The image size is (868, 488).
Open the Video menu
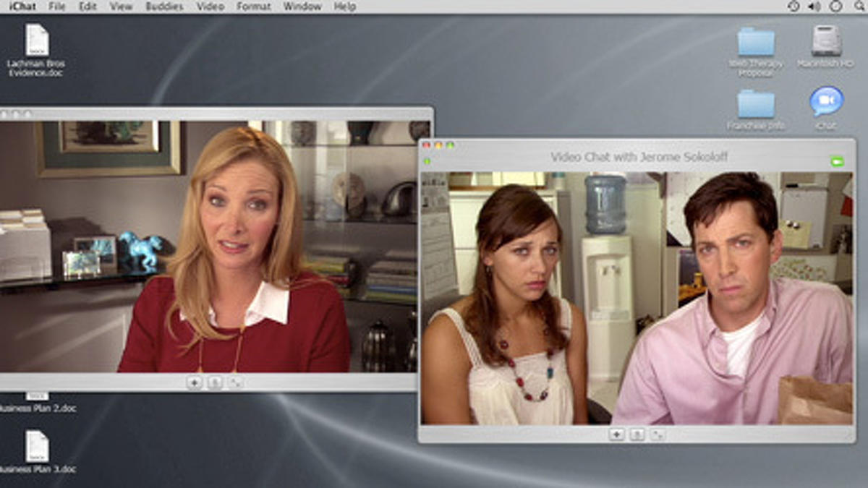pyautogui.click(x=210, y=7)
